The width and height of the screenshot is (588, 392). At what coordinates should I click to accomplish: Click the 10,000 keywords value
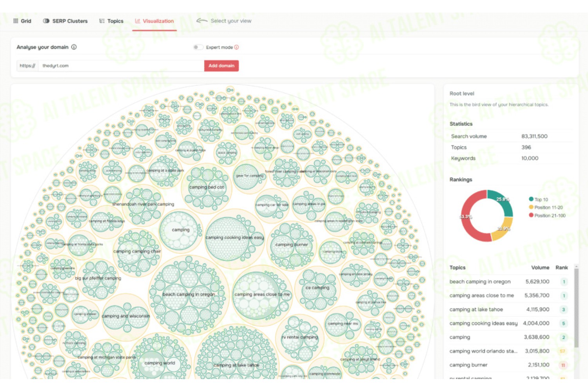pyautogui.click(x=530, y=158)
